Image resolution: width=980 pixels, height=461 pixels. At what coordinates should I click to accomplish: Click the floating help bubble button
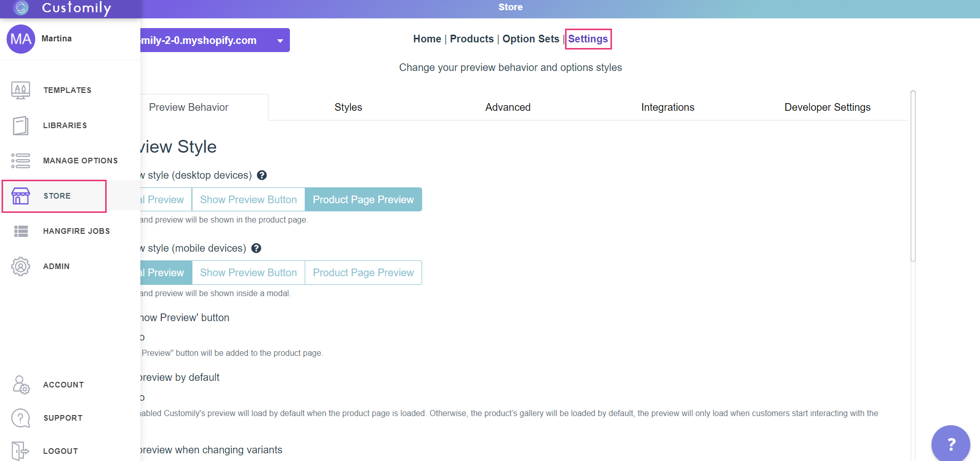[950, 444]
